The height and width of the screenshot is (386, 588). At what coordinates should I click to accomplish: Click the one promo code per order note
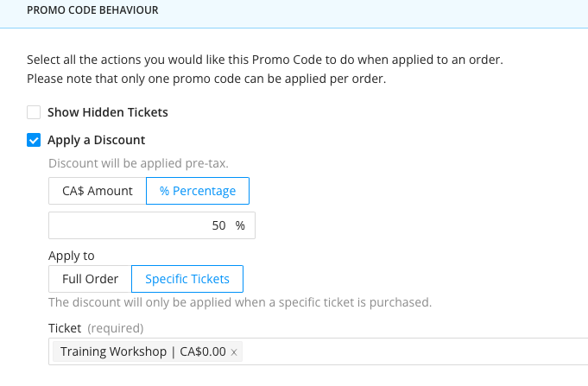click(x=205, y=79)
